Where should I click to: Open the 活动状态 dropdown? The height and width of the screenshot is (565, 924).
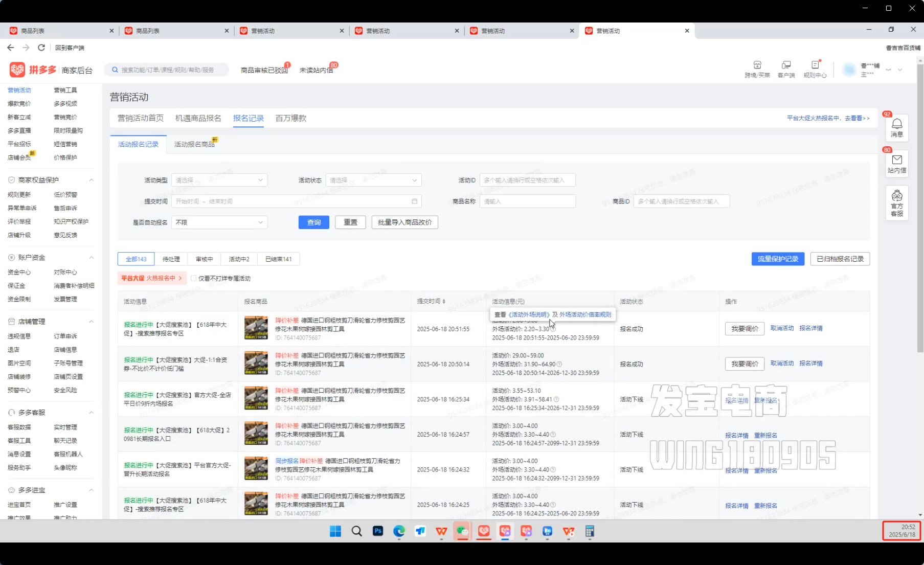373,180
